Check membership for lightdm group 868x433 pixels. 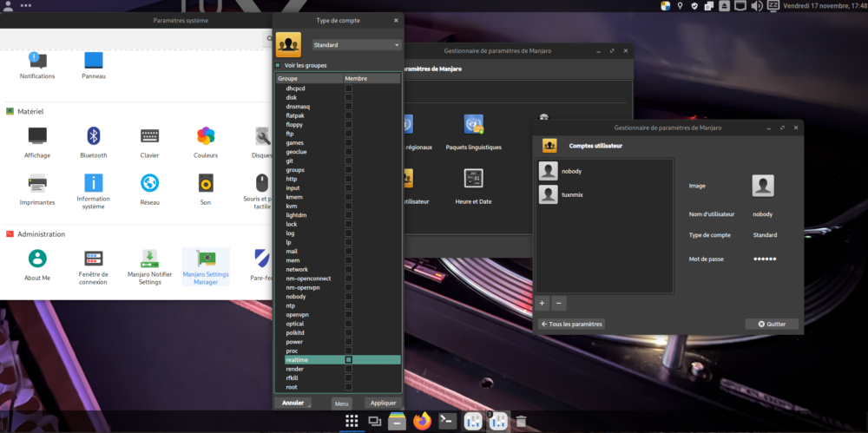(349, 215)
